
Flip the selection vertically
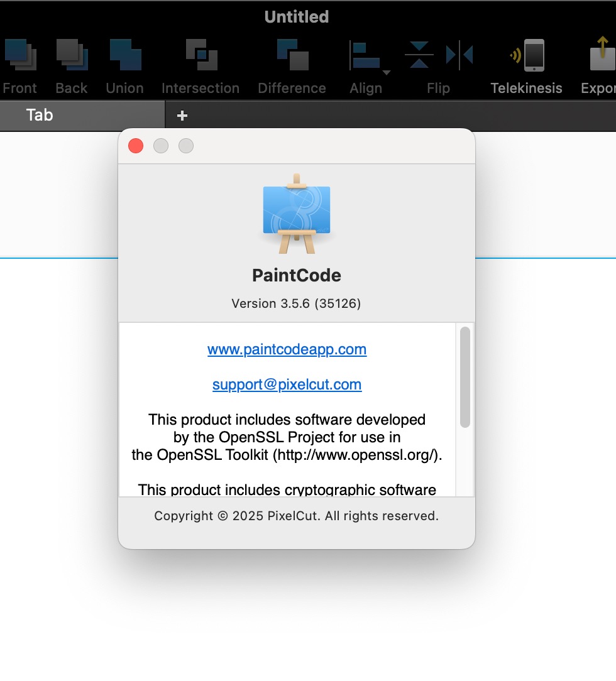419,55
